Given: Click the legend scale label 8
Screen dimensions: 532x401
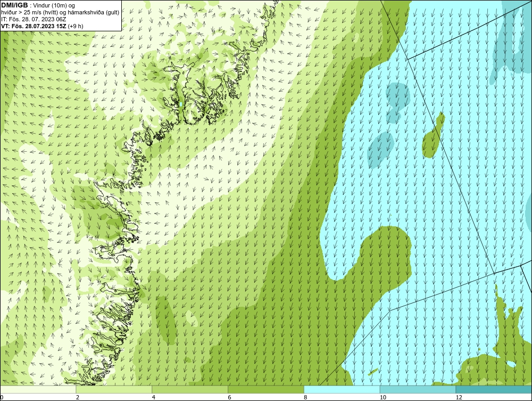Looking at the screenshot, I should [306, 397].
